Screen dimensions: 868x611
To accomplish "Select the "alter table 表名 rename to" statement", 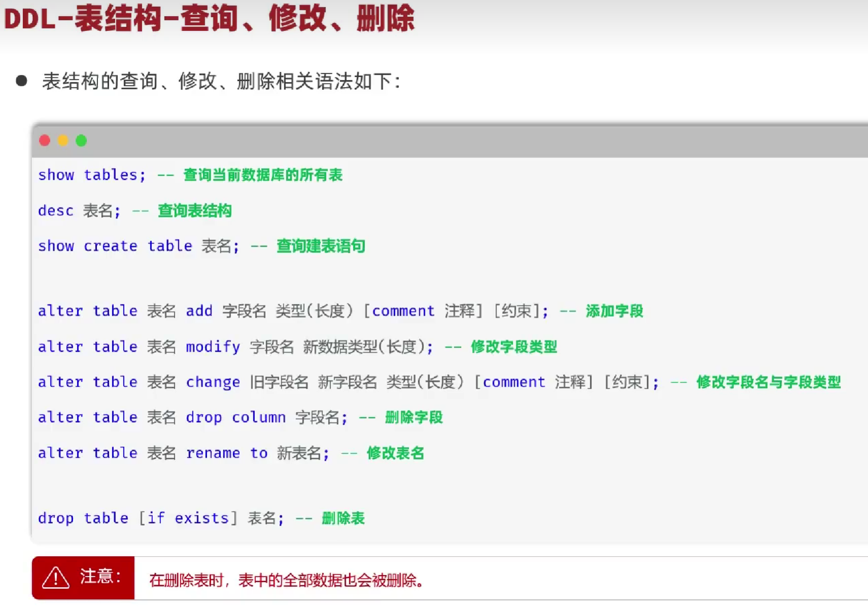I will point(184,453).
